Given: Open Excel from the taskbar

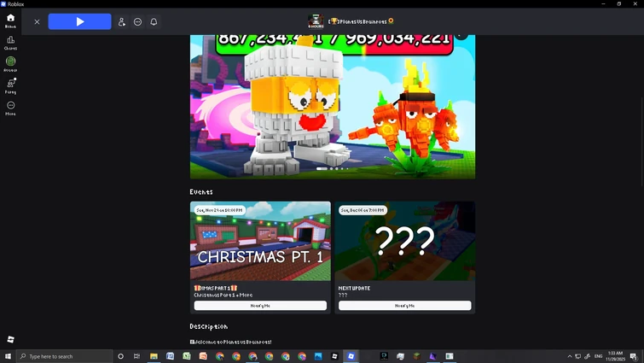Looking at the screenshot, I should tap(187, 356).
